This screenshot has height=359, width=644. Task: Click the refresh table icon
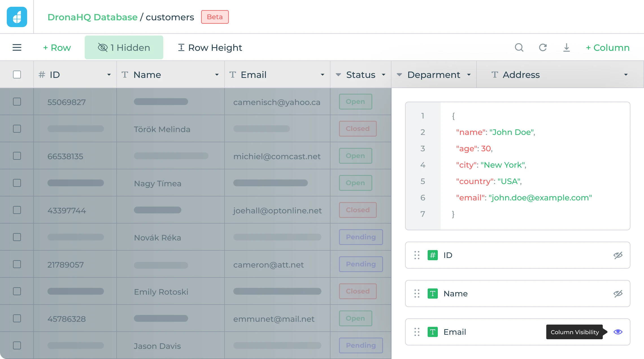(543, 47)
